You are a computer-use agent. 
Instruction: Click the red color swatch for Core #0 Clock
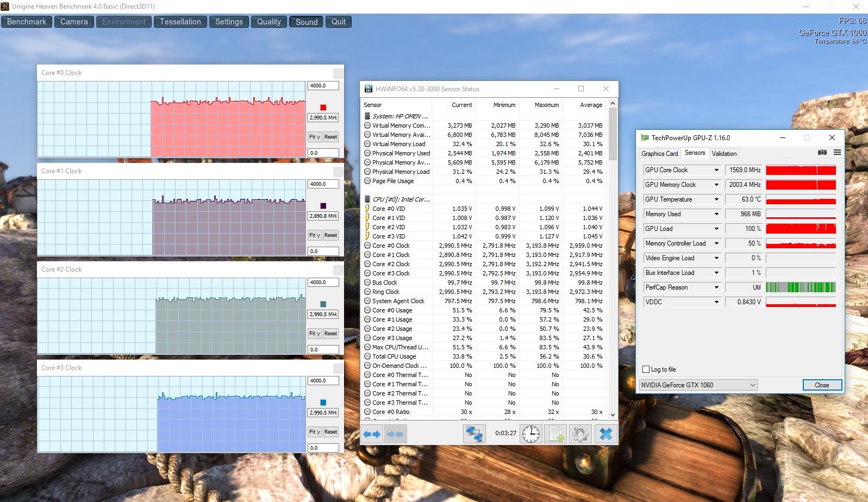coord(323,108)
